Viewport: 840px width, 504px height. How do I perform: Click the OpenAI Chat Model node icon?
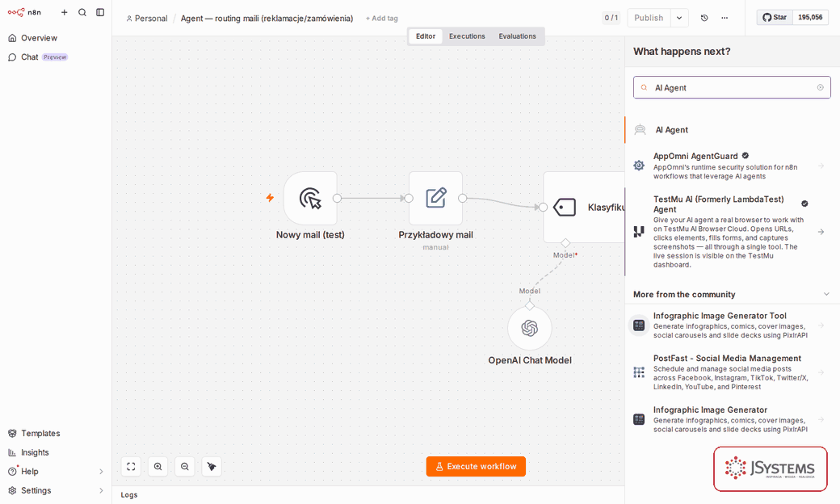point(529,328)
